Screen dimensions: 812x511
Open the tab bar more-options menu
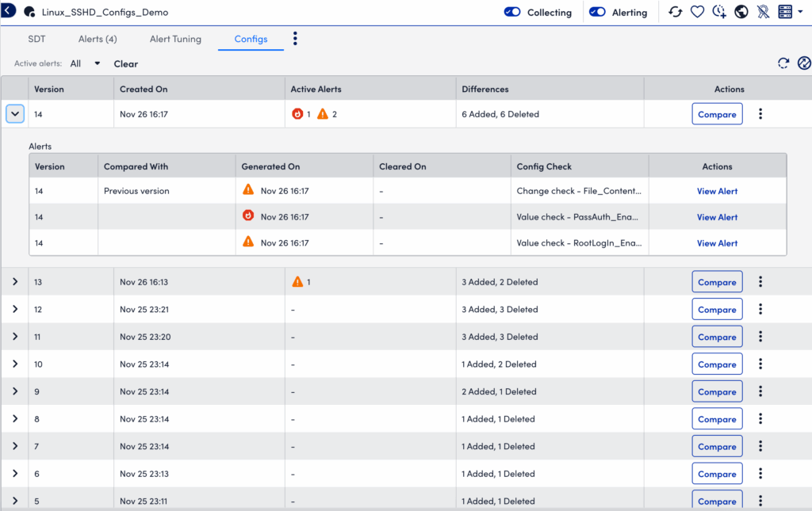(295, 38)
